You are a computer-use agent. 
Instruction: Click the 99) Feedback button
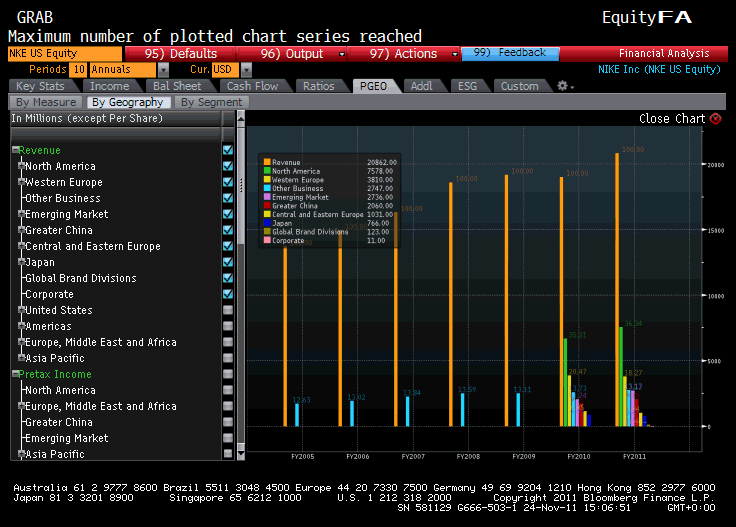point(510,53)
